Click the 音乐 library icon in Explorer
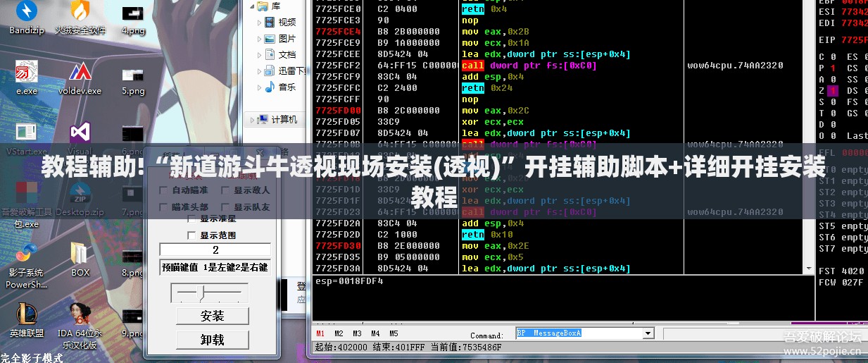The image size is (868, 363). (270, 87)
